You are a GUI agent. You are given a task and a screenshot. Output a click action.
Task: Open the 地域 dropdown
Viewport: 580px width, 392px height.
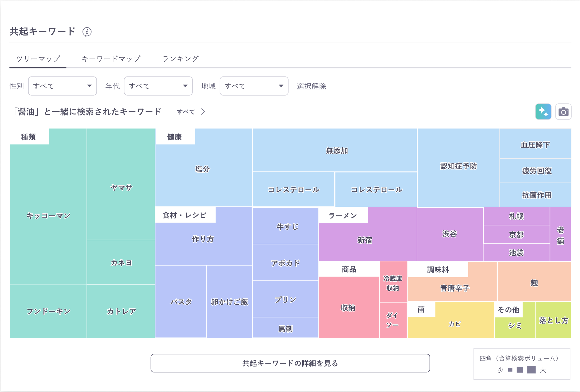(254, 86)
